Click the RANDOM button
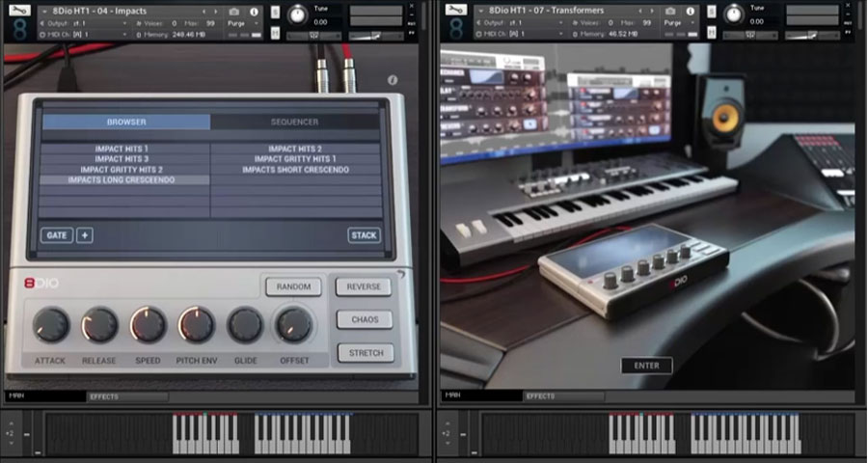Image resolution: width=868 pixels, height=463 pixels. 293,286
